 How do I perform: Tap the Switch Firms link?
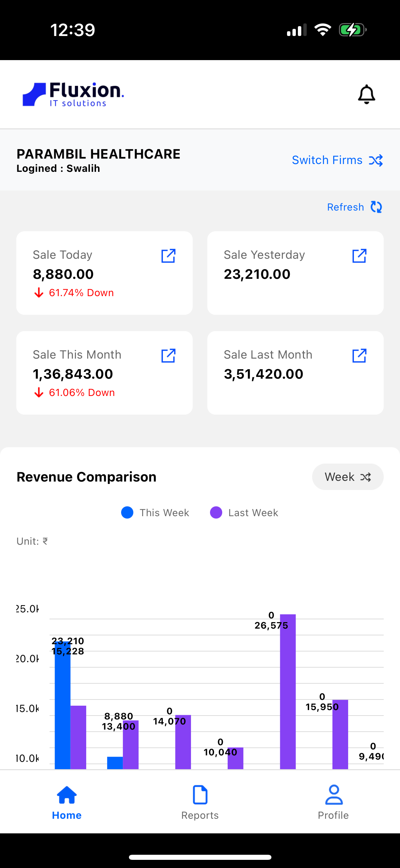[x=327, y=160]
